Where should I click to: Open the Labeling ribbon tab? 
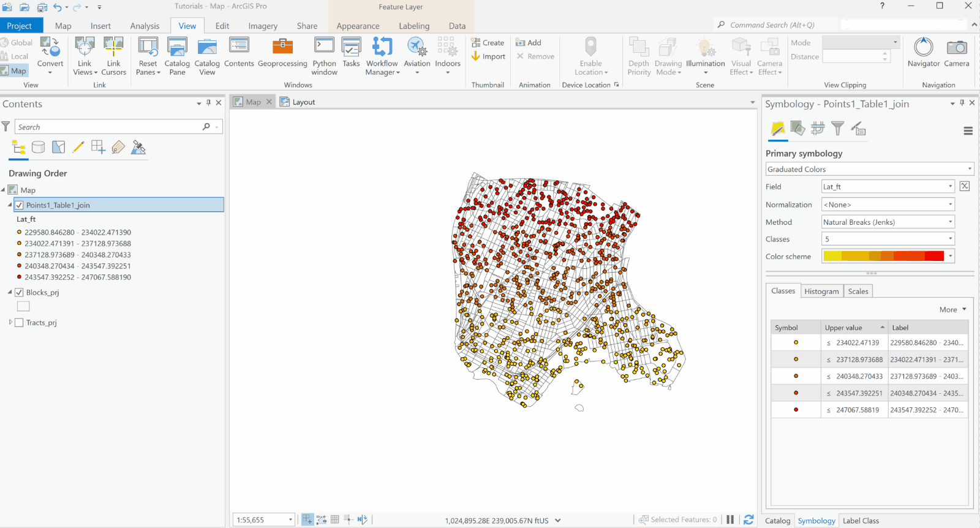click(414, 26)
